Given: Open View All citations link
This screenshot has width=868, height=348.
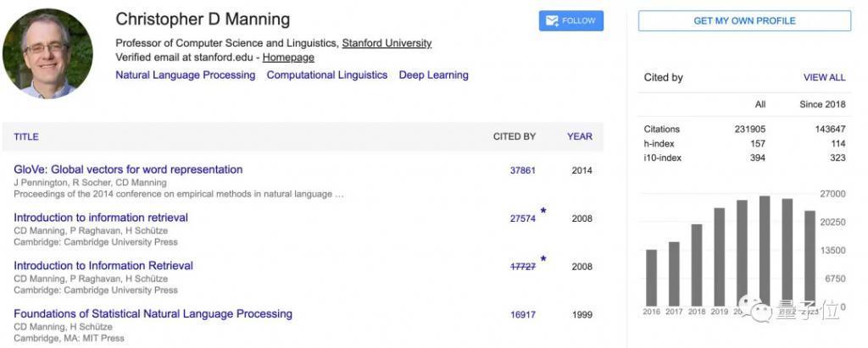Looking at the screenshot, I should click(824, 77).
